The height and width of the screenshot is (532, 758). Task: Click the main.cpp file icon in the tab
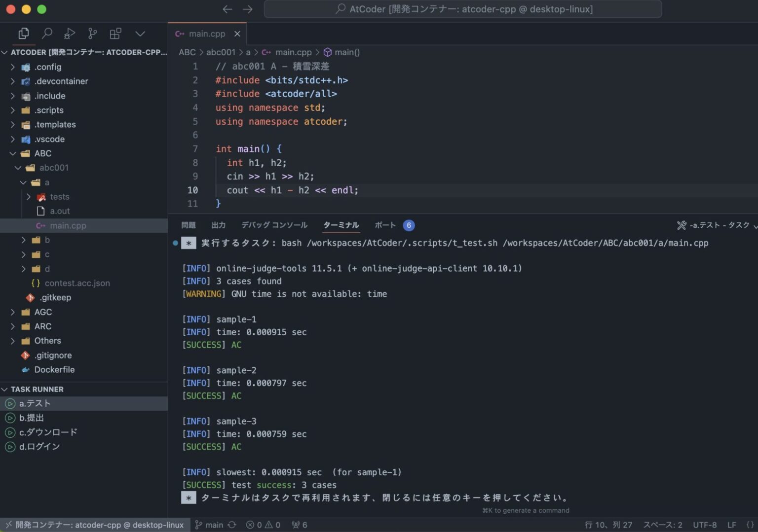click(179, 34)
